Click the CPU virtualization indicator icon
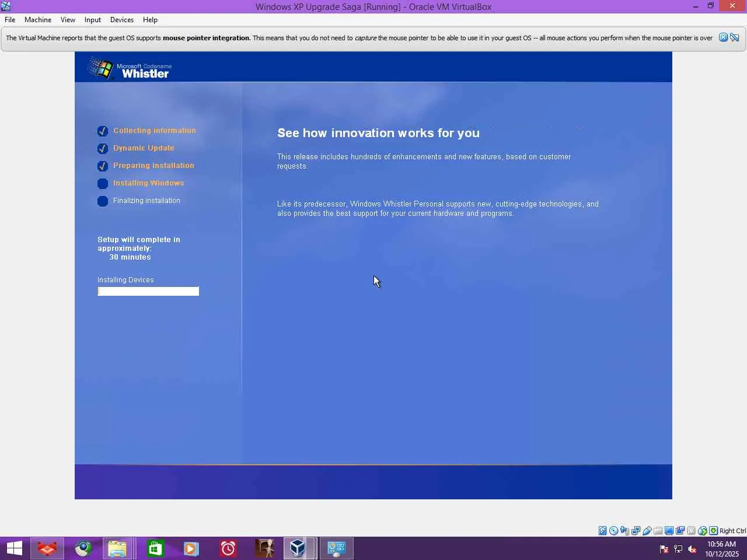 pos(691,531)
